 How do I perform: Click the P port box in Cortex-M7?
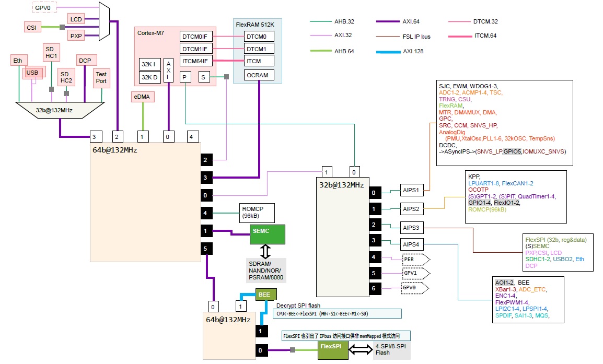coord(185,77)
